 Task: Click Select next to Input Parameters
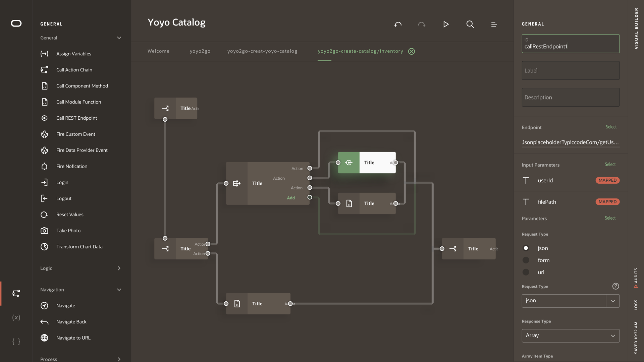point(610,164)
